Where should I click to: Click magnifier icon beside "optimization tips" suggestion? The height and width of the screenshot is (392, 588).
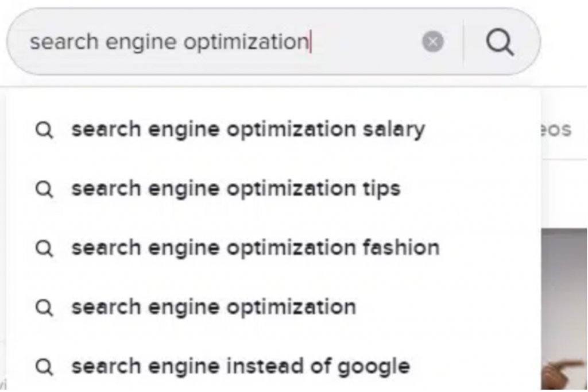point(44,189)
